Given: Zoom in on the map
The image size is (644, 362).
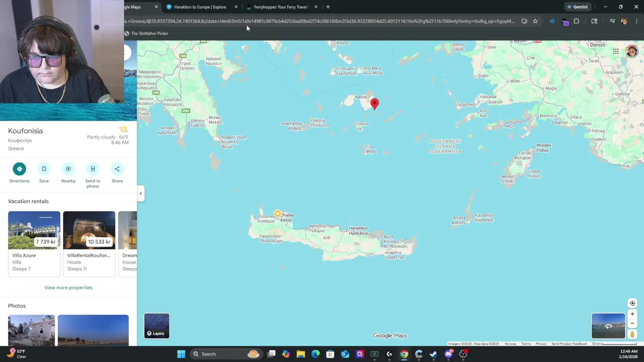Looking at the screenshot, I should [x=632, y=314].
